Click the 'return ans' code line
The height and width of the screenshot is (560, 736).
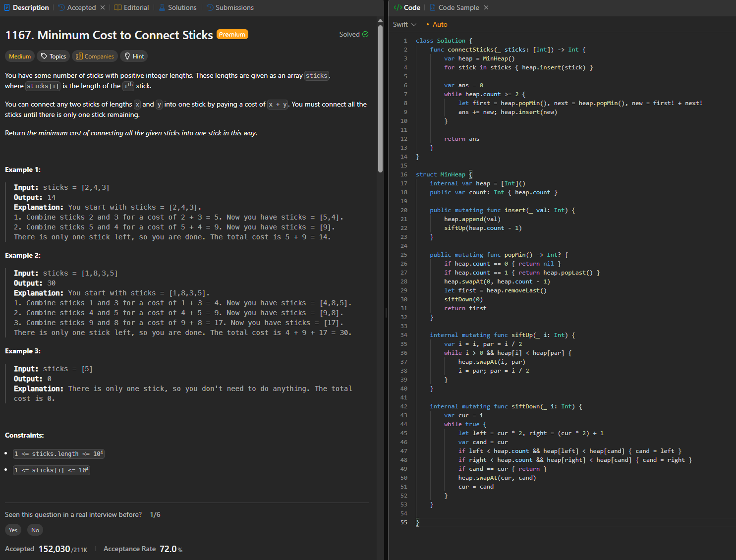(461, 139)
